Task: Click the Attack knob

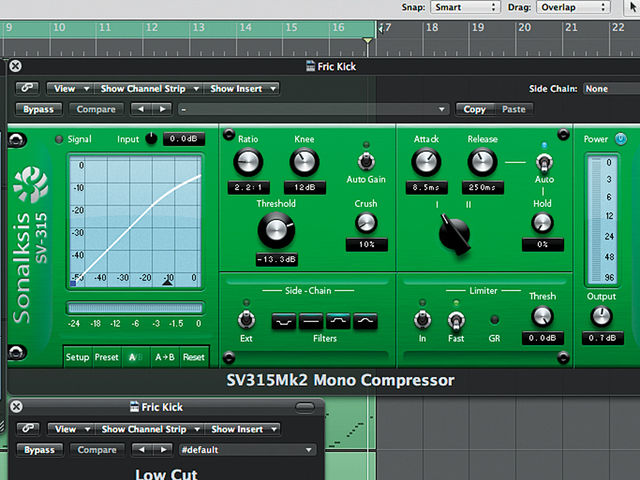Action: 426,162
